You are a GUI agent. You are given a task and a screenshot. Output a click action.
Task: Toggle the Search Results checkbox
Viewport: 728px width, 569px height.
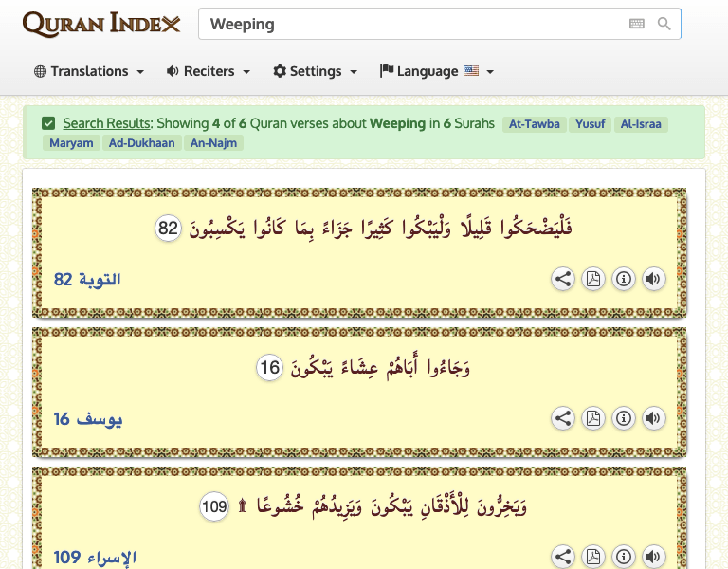(48, 123)
